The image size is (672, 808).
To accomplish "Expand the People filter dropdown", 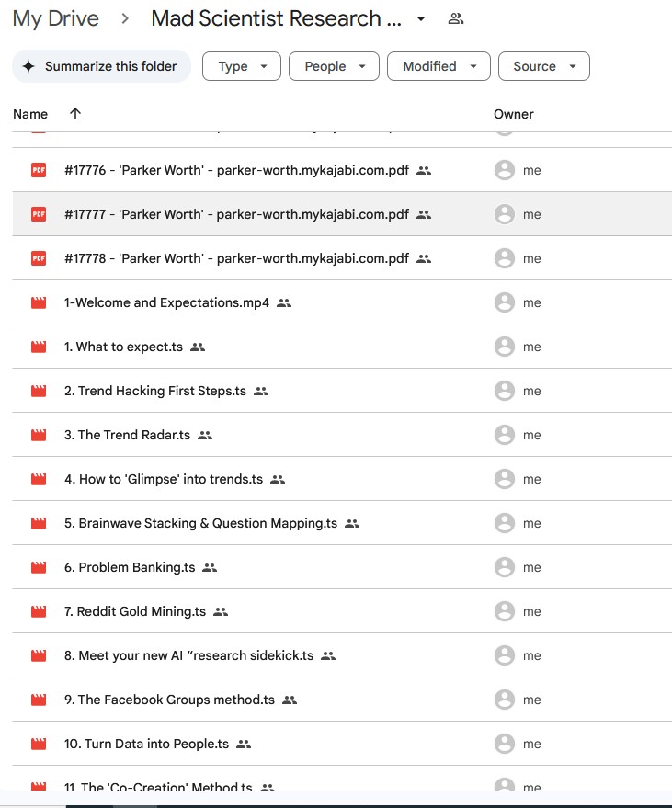I will pos(334,66).
